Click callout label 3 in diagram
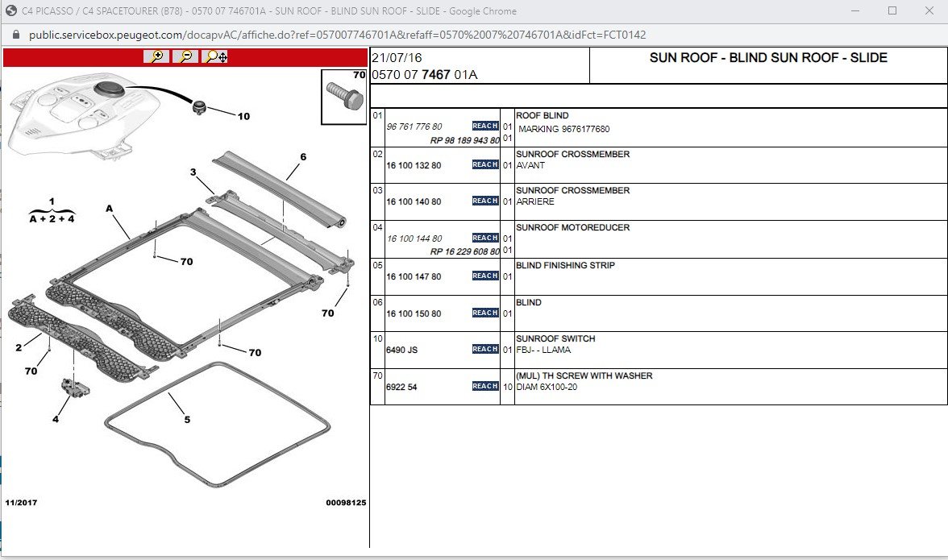Image resolution: width=948 pixels, height=560 pixels. point(193,172)
